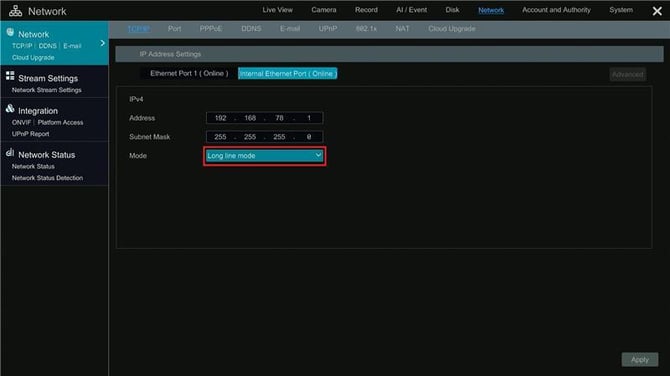Click the Network header icon at top left
This screenshot has width=670, height=376.
tap(15, 11)
